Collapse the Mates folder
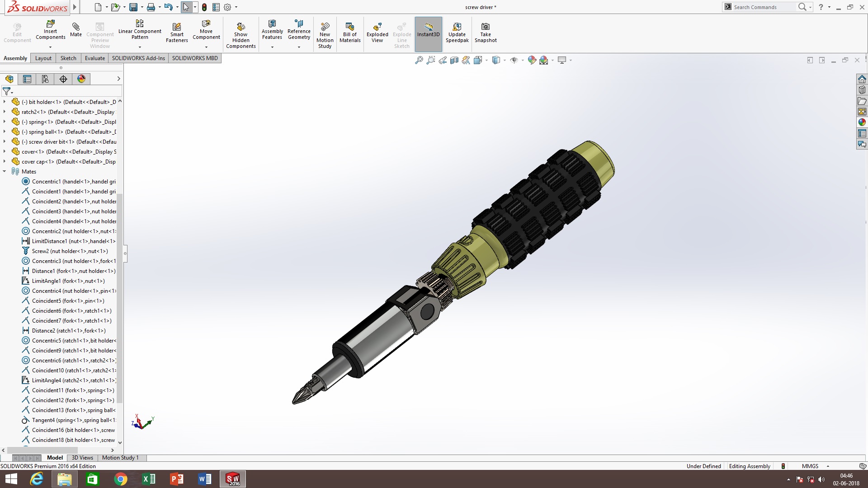Image resolution: width=868 pixels, height=488 pixels. (5, 171)
